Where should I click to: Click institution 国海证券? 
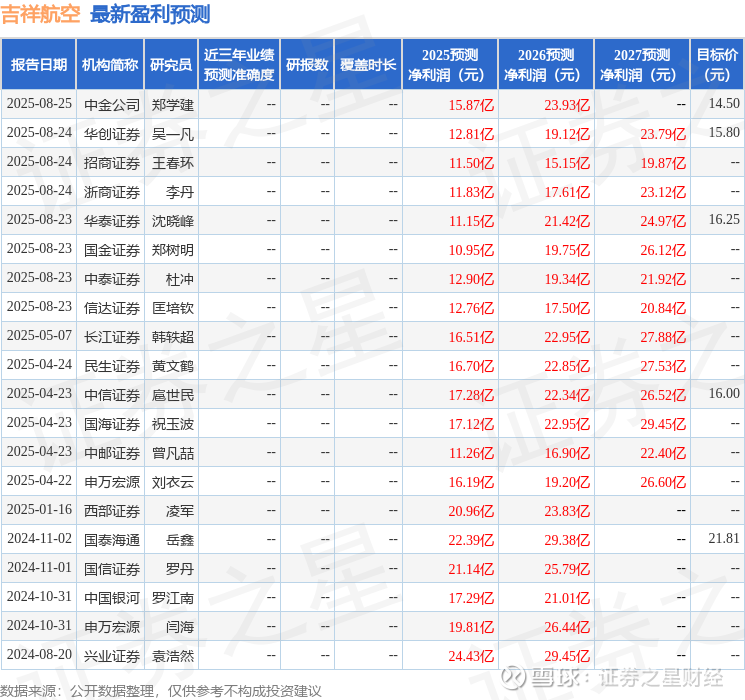point(112,423)
